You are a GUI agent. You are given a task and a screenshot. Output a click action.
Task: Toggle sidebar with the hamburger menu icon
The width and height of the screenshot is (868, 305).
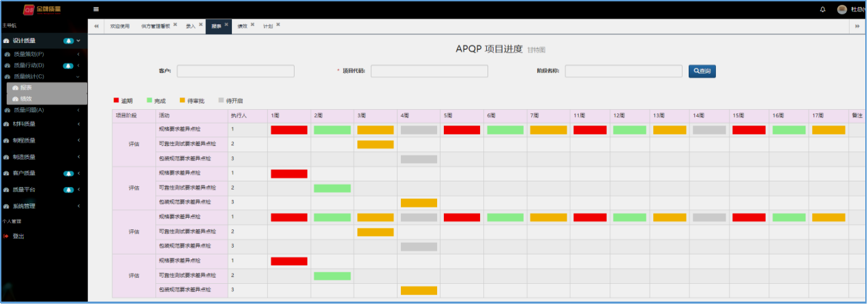(96, 10)
